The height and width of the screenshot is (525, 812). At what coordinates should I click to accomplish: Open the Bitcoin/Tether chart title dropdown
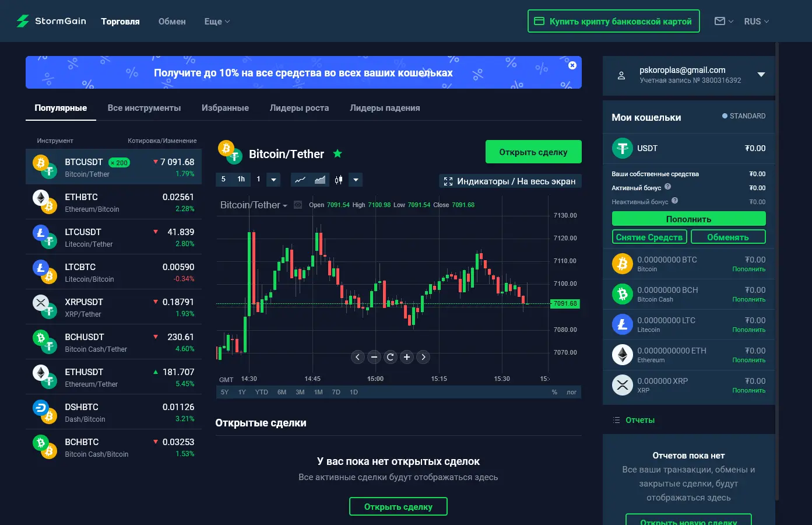click(x=254, y=205)
